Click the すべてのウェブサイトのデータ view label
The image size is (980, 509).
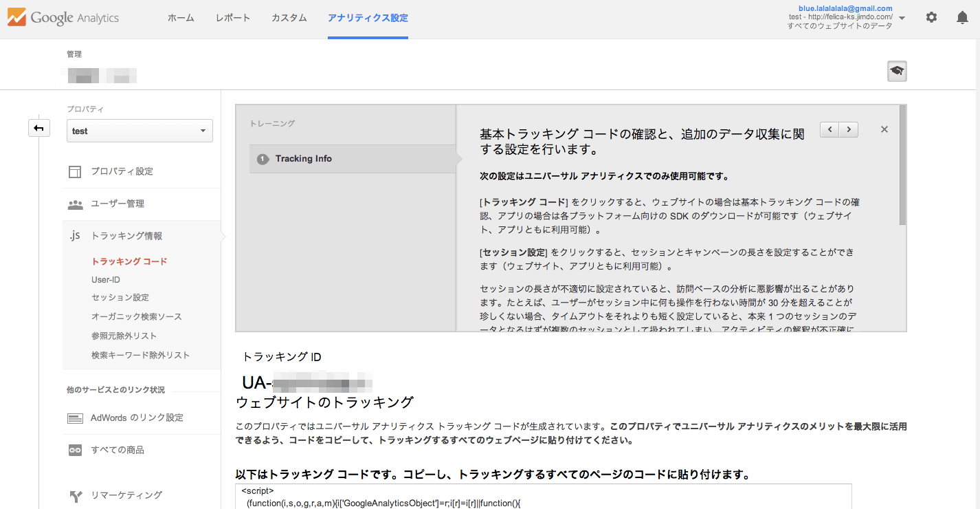(x=840, y=26)
